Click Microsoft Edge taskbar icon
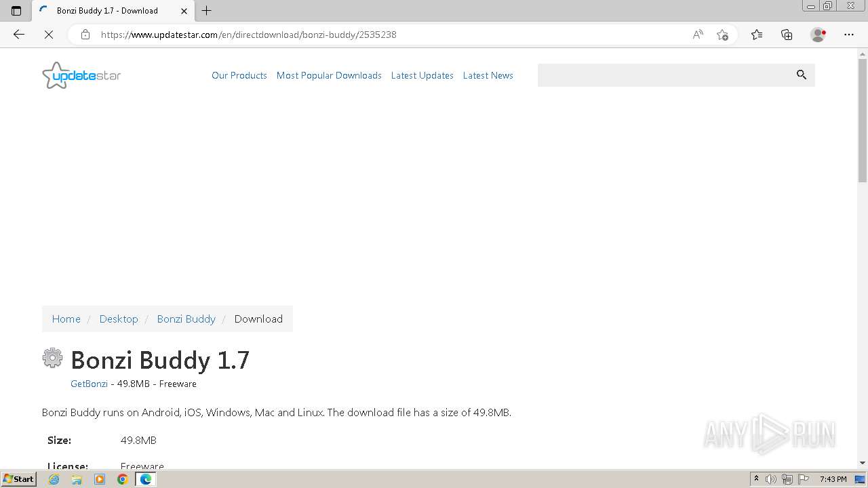868x488 pixels. coord(146,479)
